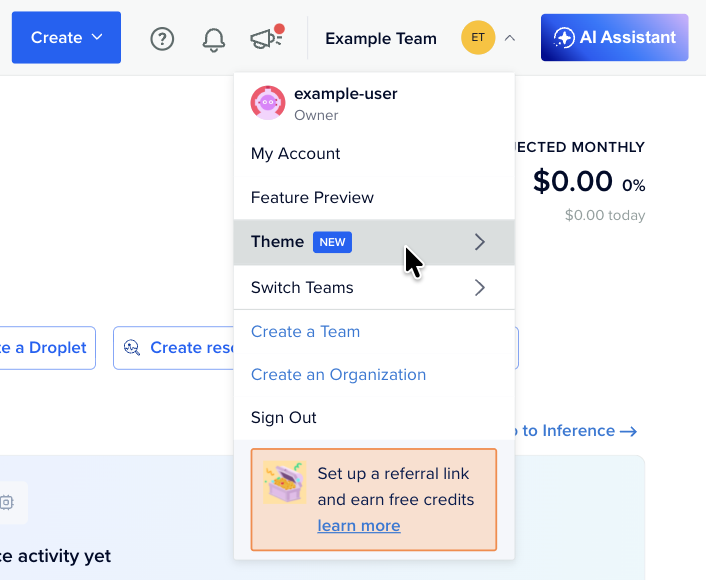Open the notifications bell icon
The image size is (706, 580).
[213, 40]
